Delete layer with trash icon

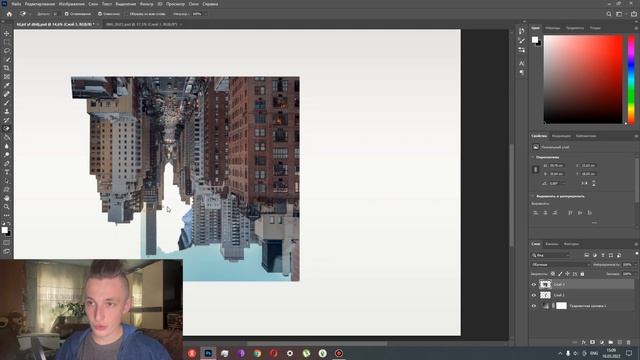pyautogui.click(x=629, y=342)
